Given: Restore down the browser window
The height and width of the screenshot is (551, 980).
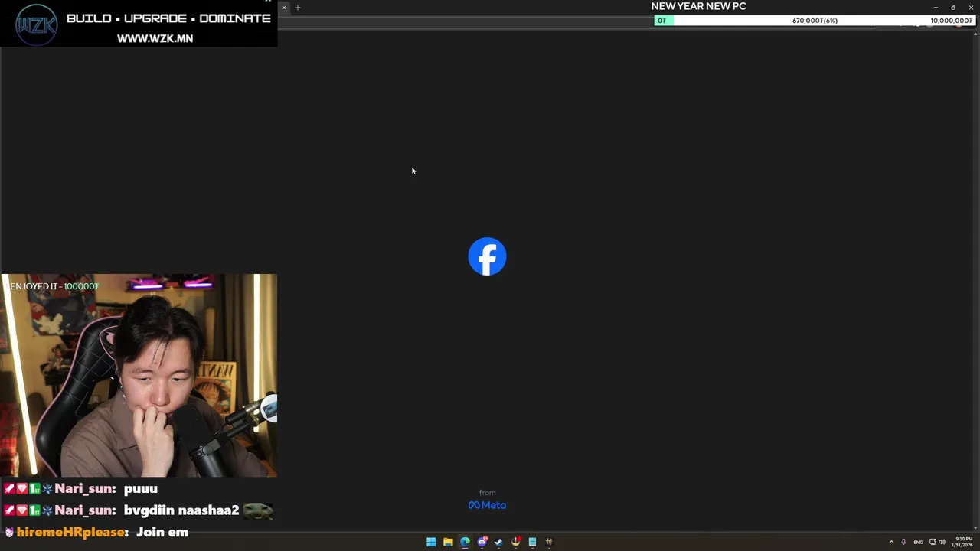Looking at the screenshot, I should click(x=953, y=8).
